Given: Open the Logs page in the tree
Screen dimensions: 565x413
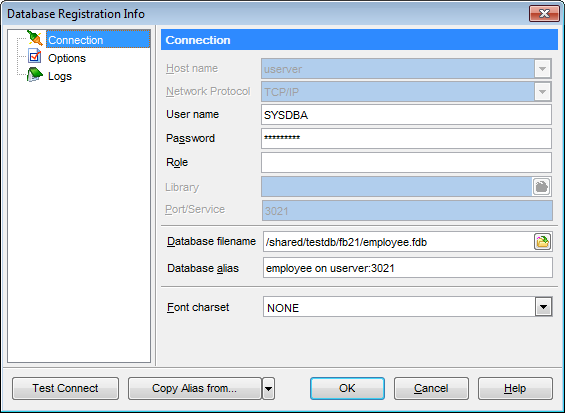Looking at the screenshot, I should (x=60, y=76).
